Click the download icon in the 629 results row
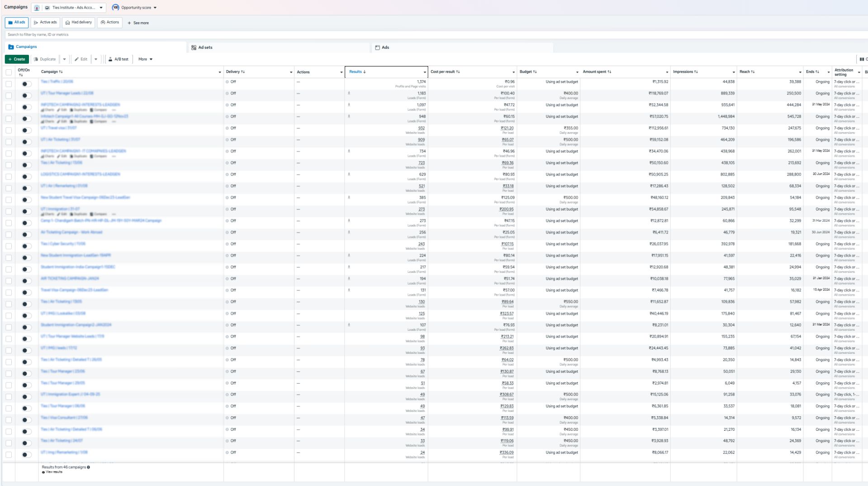The height and width of the screenshot is (486, 868). (x=349, y=174)
